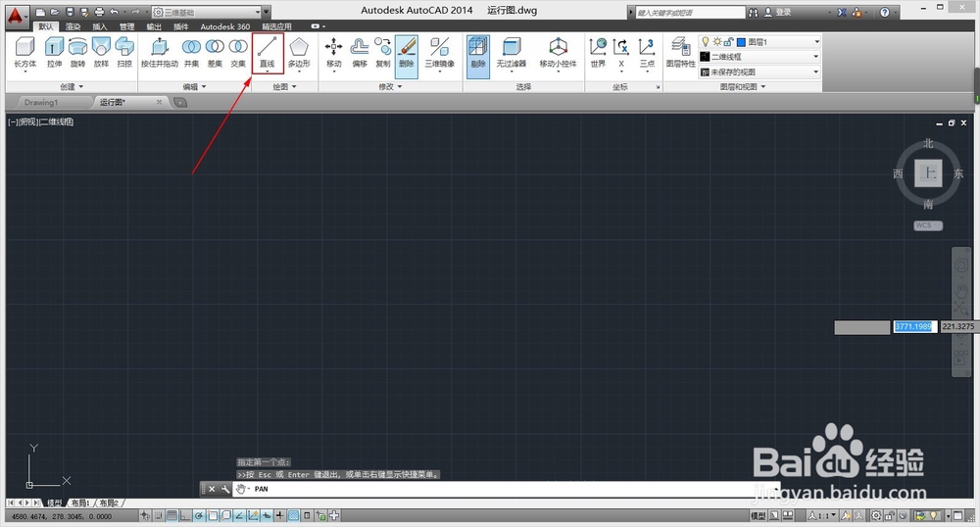Open the 二维线框 visual style dropdown
Image resolution: width=980 pixels, height=527 pixels.
click(759, 57)
